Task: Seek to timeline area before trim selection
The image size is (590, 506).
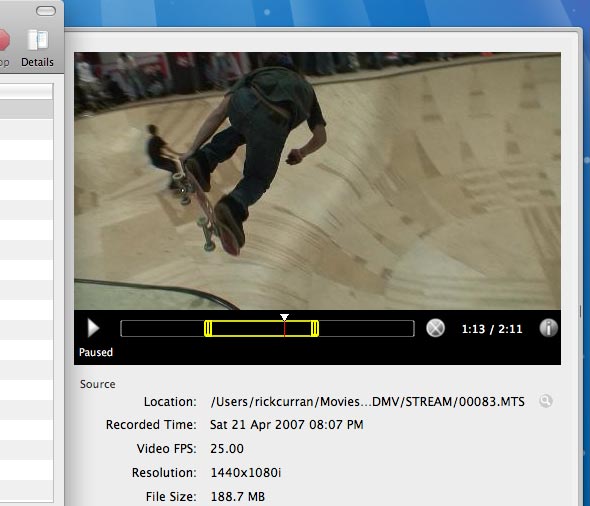Action: (x=163, y=328)
